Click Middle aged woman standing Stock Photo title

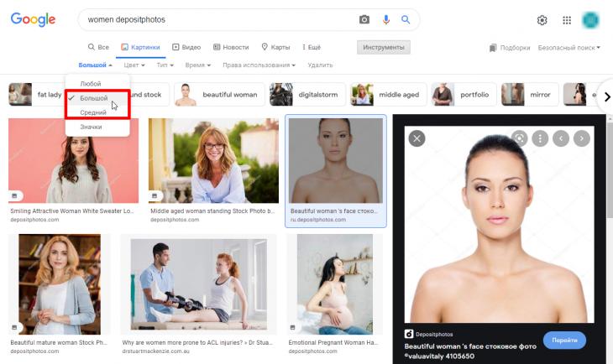click(212, 211)
